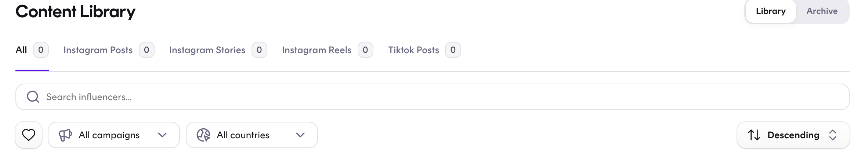Click the megaphone campaigns icon
This screenshot has width=868, height=165.
(x=65, y=135)
